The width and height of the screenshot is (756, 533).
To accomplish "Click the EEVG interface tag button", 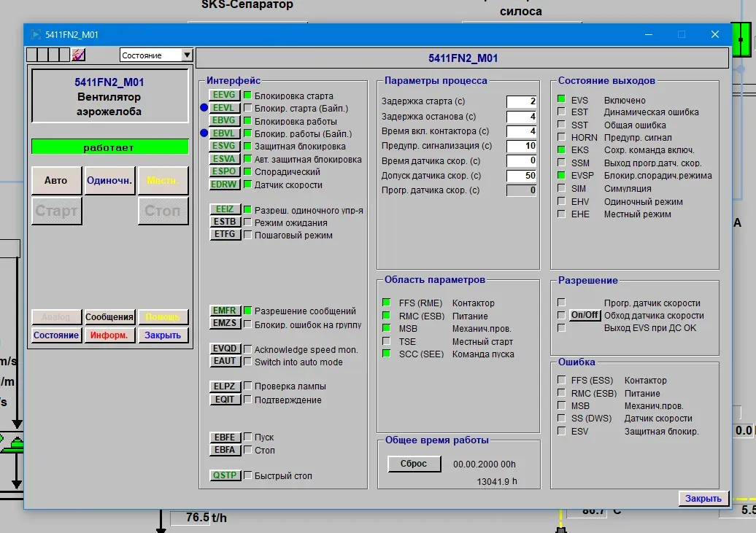I will pos(224,95).
